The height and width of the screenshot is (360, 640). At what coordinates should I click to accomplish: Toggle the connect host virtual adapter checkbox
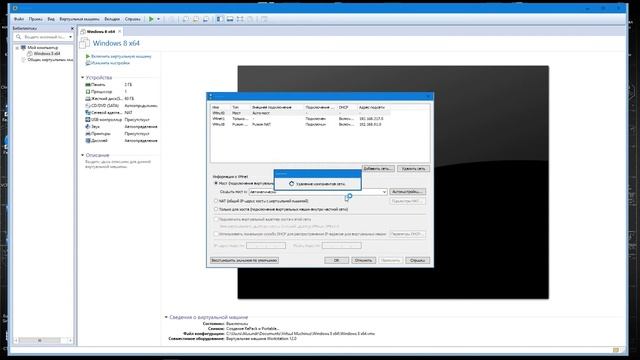(x=216, y=219)
